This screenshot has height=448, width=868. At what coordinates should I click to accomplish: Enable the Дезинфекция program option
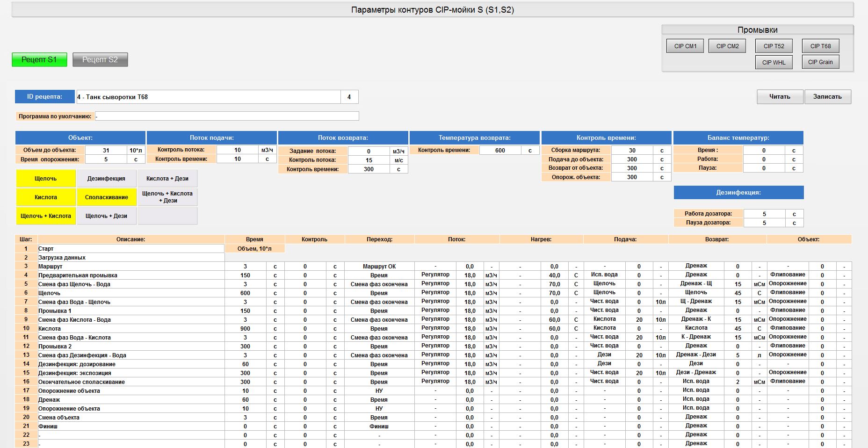point(107,179)
